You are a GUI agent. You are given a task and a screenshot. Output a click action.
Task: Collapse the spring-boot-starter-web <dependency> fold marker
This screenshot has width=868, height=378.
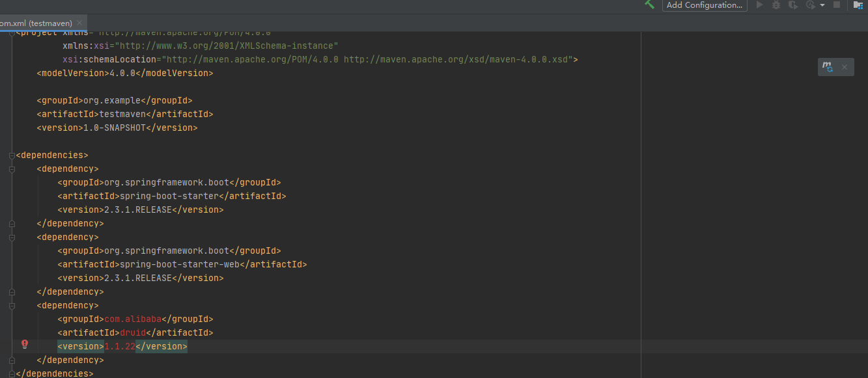point(12,237)
